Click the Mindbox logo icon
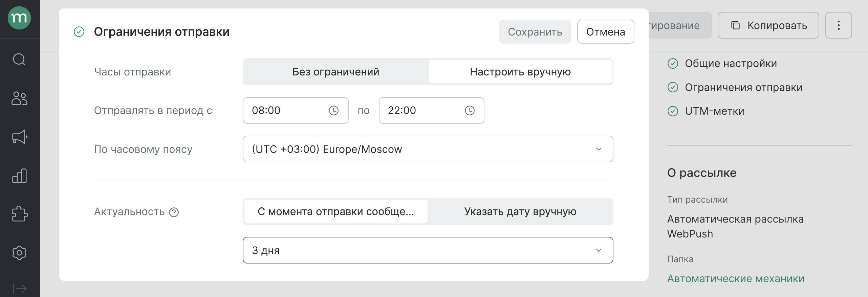868x297 pixels. click(x=19, y=18)
